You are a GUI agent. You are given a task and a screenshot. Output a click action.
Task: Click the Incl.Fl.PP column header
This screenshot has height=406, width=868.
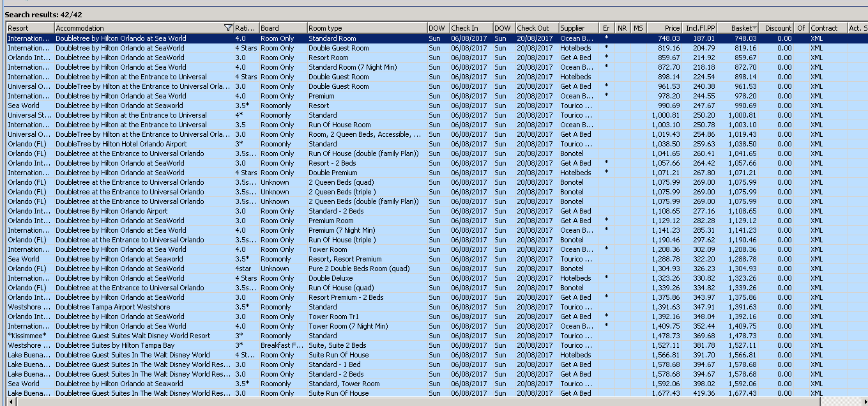coord(700,28)
